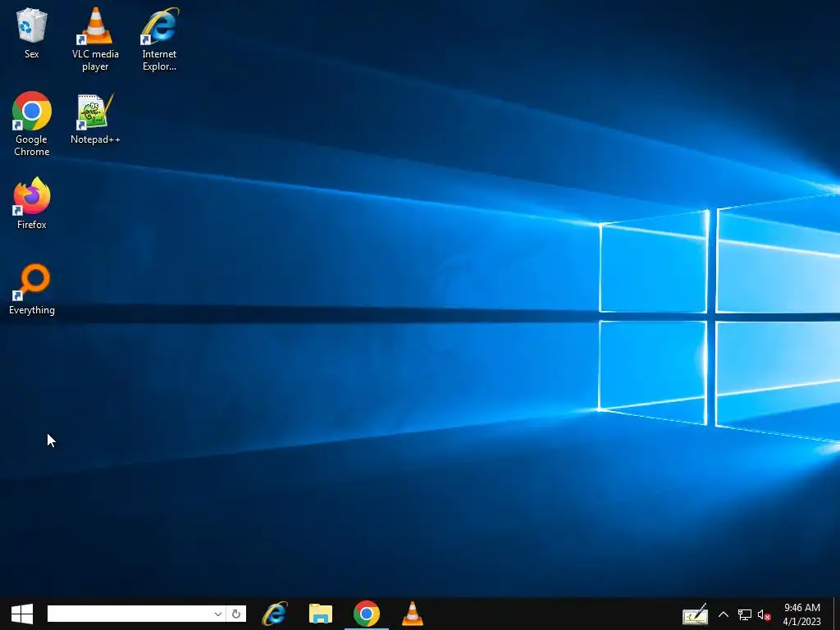
Task: Open the network status tray icon
Action: click(744, 614)
